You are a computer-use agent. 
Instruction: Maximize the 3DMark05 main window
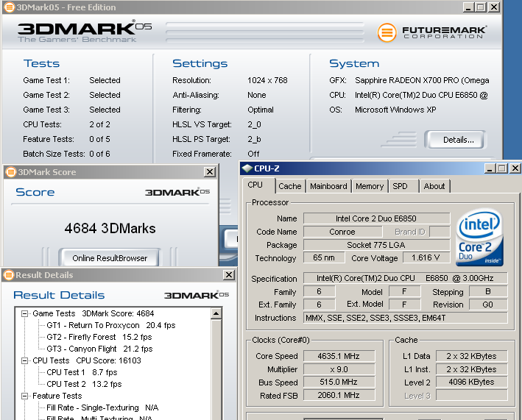[x=481, y=7]
